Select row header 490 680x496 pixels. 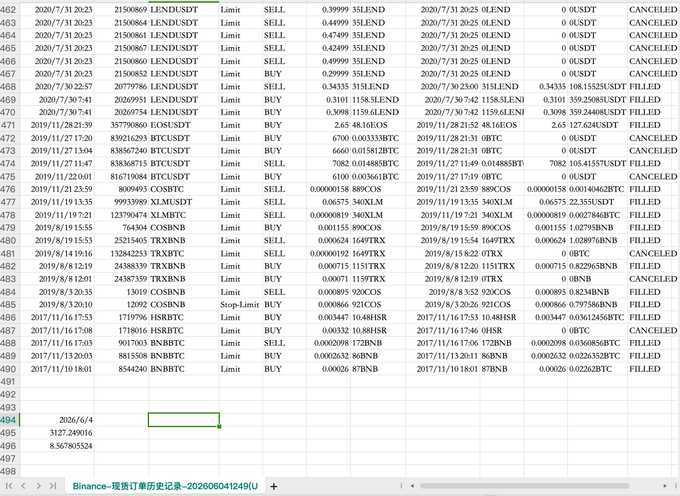[9, 369]
